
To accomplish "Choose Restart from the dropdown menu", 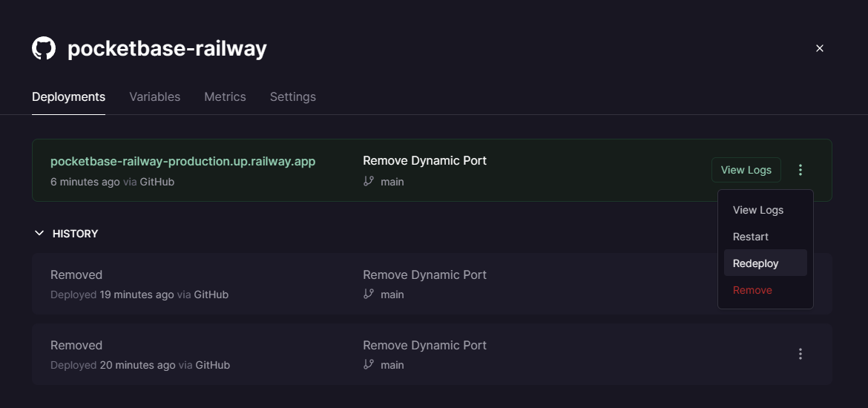I will coord(765,237).
